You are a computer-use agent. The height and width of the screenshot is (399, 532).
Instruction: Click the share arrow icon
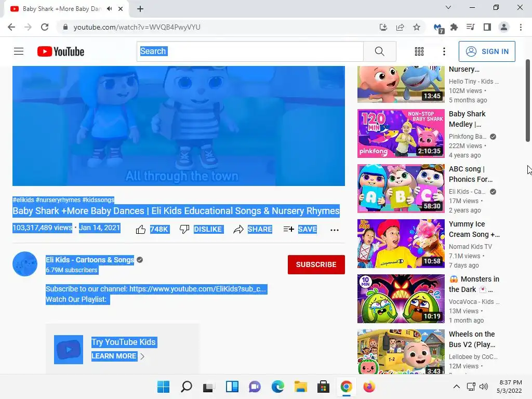point(238,230)
